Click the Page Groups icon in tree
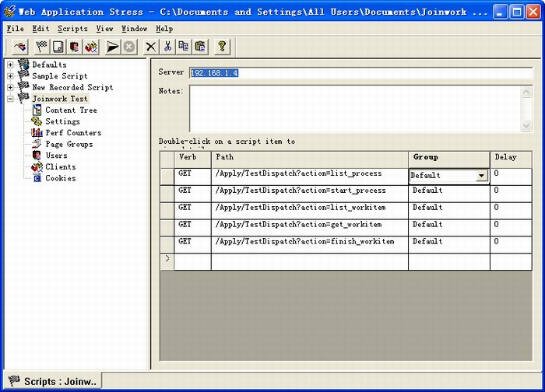 37,144
